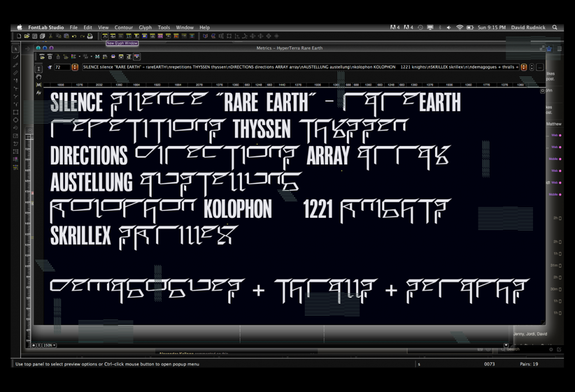Select the Hand pan tool in Metrics window
575x392 pixels.
[x=39, y=77]
